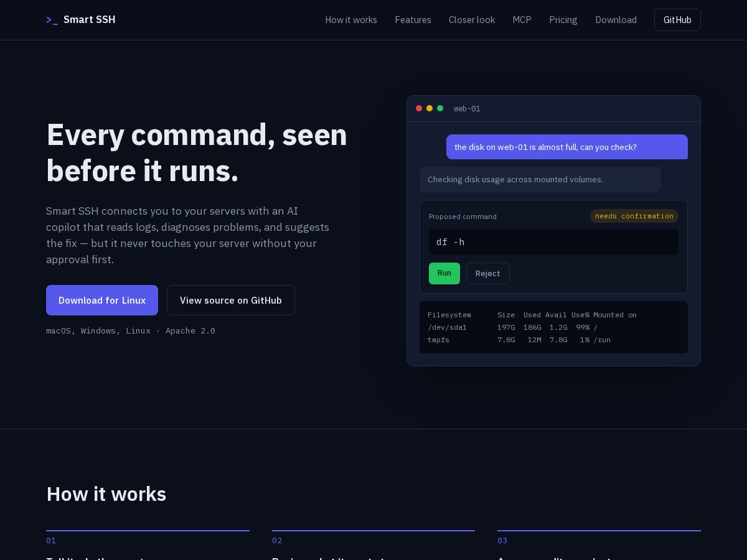This screenshot has width=747, height=560.
Task: Go to the Features nav link
Action: (x=413, y=20)
